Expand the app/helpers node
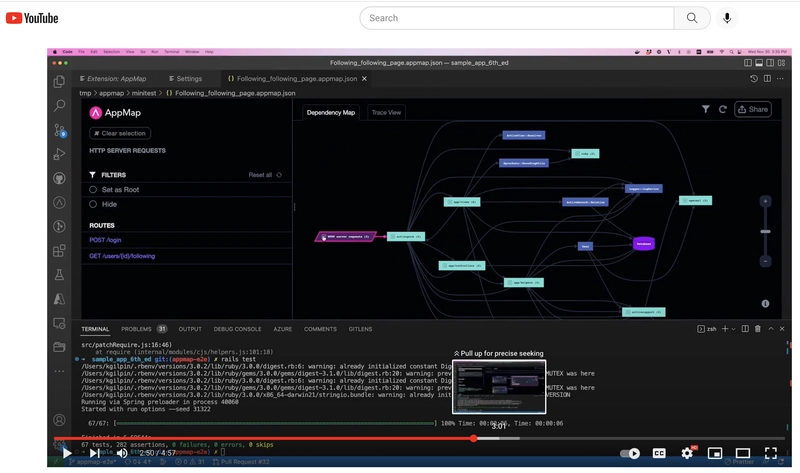Screen dimensions: 800x473 point(509,283)
